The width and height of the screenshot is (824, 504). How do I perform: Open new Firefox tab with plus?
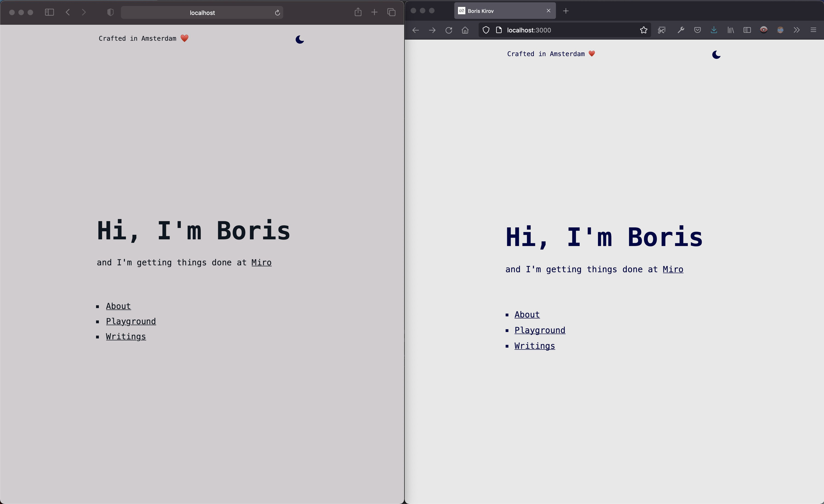[x=566, y=11]
